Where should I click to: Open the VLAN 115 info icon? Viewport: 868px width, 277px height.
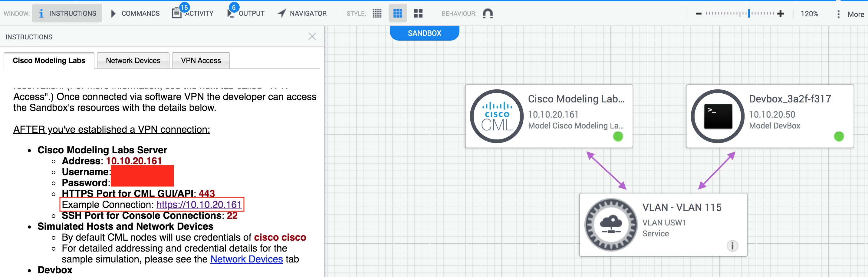point(732,245)
